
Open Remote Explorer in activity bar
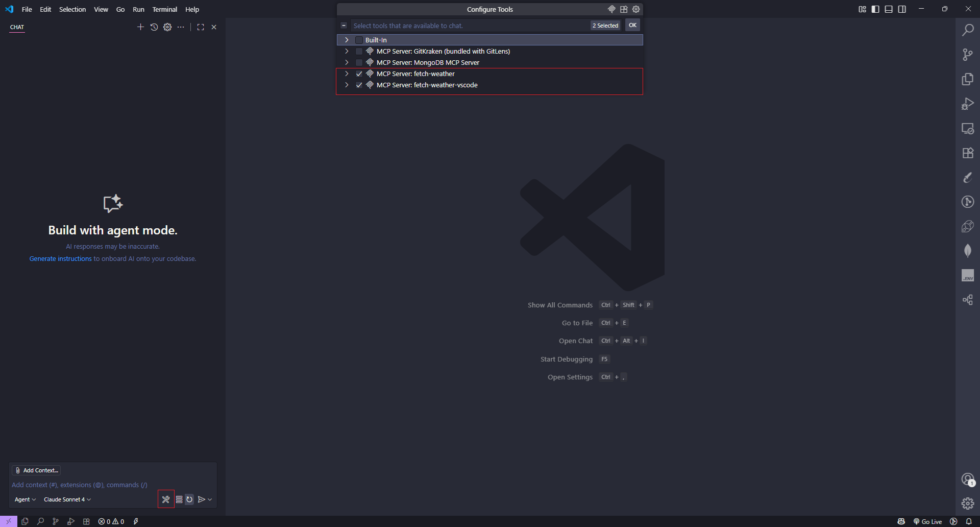coord(968,128)
